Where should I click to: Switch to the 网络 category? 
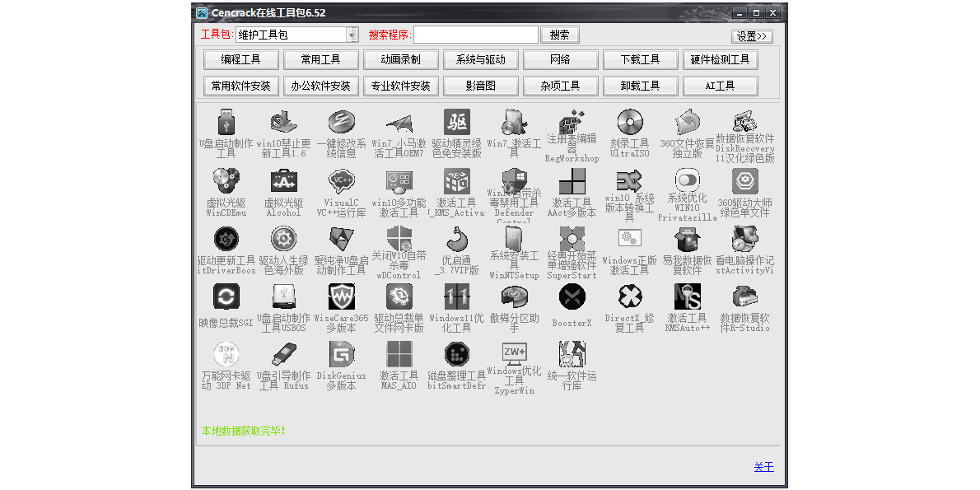(561, 58)
